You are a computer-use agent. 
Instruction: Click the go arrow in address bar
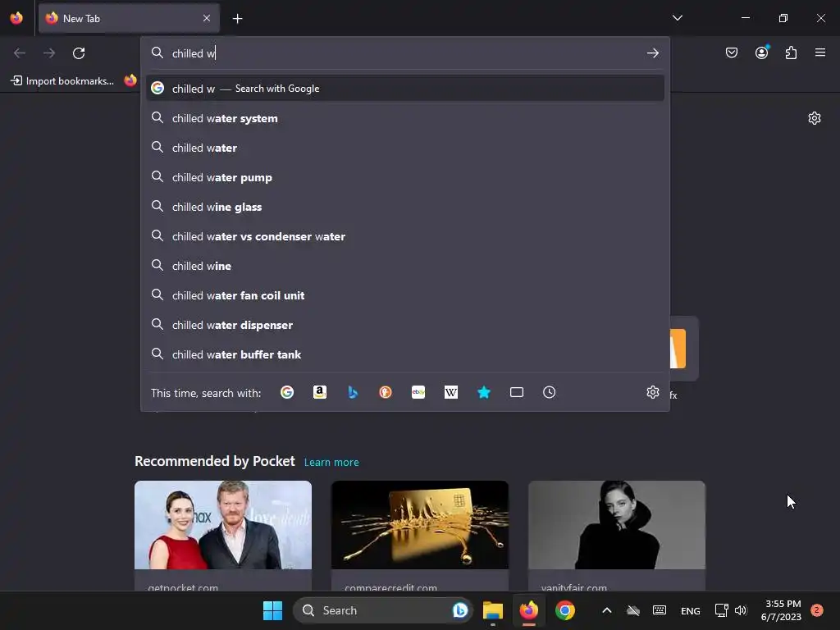coord(652,53)
